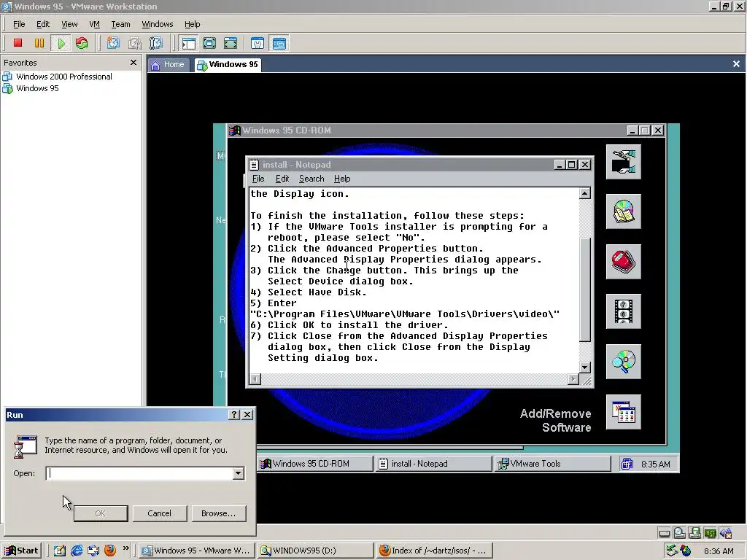Open Notepad's File menu

[x=258, y=179]
